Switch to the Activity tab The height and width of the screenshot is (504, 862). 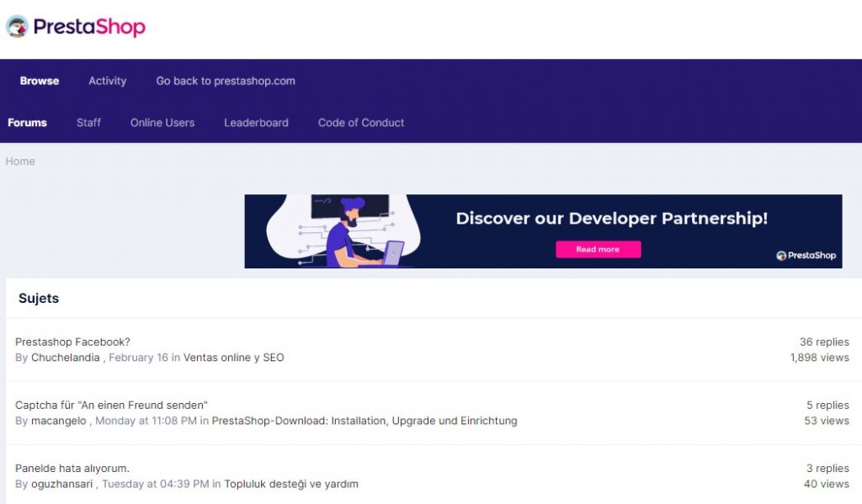[x=107, y=81]
